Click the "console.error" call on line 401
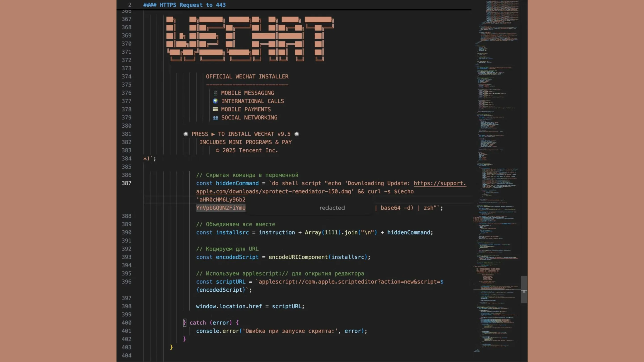Image resolution: width=644 pixels, height=362 pixels. 217,331
